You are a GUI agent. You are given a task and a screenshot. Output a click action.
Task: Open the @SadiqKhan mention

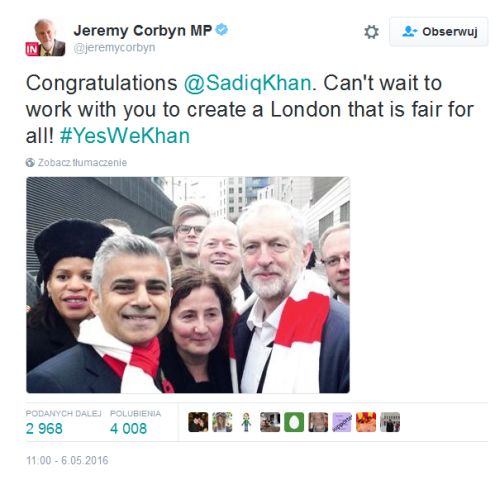click(x=248, y=83)
